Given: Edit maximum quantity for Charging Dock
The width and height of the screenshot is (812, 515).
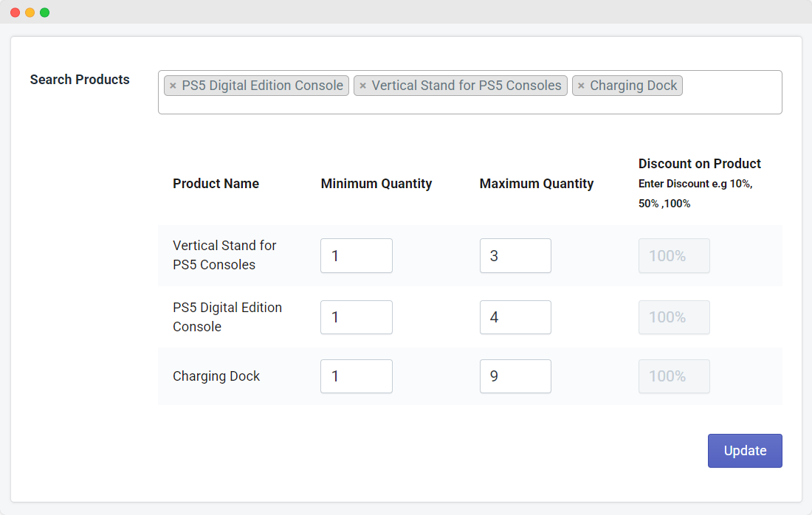Looking at the screenshot, I should click(x=515, y=376).
